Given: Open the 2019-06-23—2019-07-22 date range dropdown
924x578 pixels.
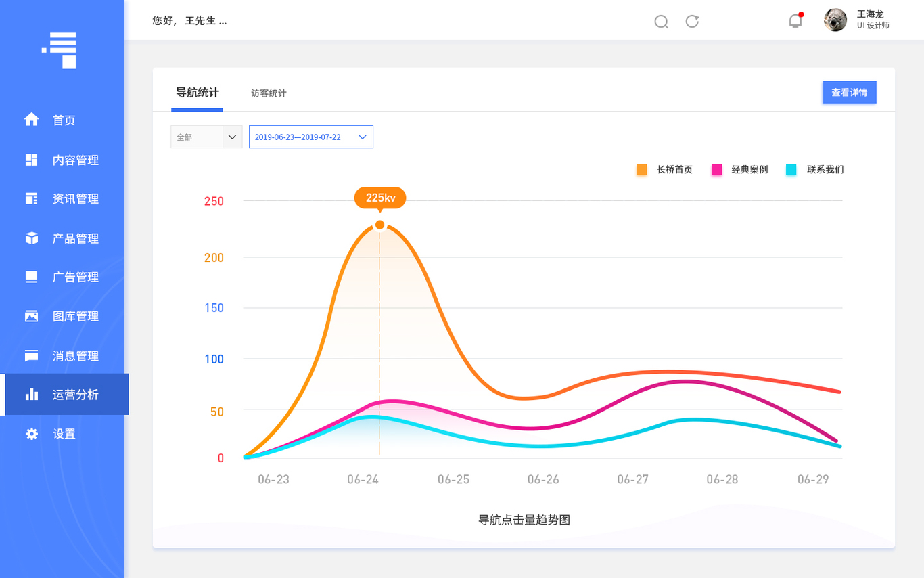Looking at the screenshot, I should (311, 137).
